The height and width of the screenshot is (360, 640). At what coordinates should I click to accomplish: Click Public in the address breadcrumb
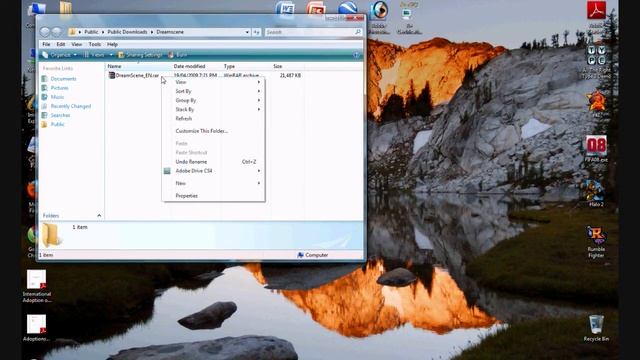[x=91, y=32]
